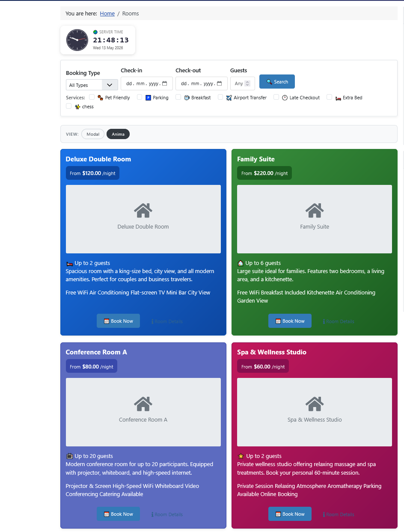Book Now for Deluxe Double Room
Image resolution: width=404 pixels, height=532 pixels.
pos(118,321)
